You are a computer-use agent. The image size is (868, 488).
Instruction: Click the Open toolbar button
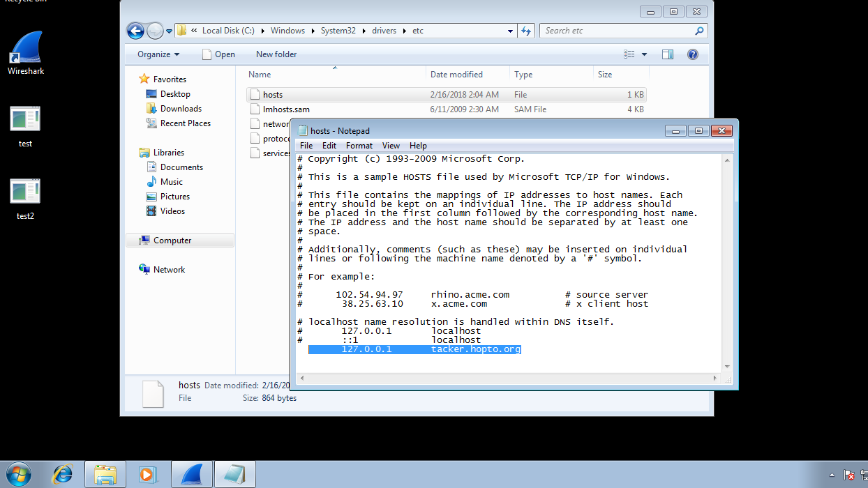tap(218, 54)
